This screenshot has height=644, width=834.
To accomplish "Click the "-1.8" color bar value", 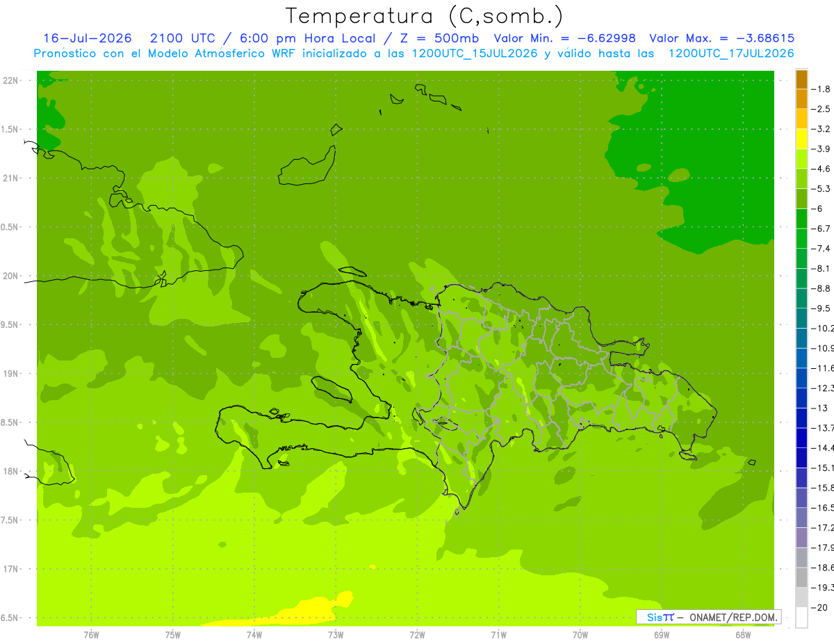I will pyautogui.click(x=822, y=89).
